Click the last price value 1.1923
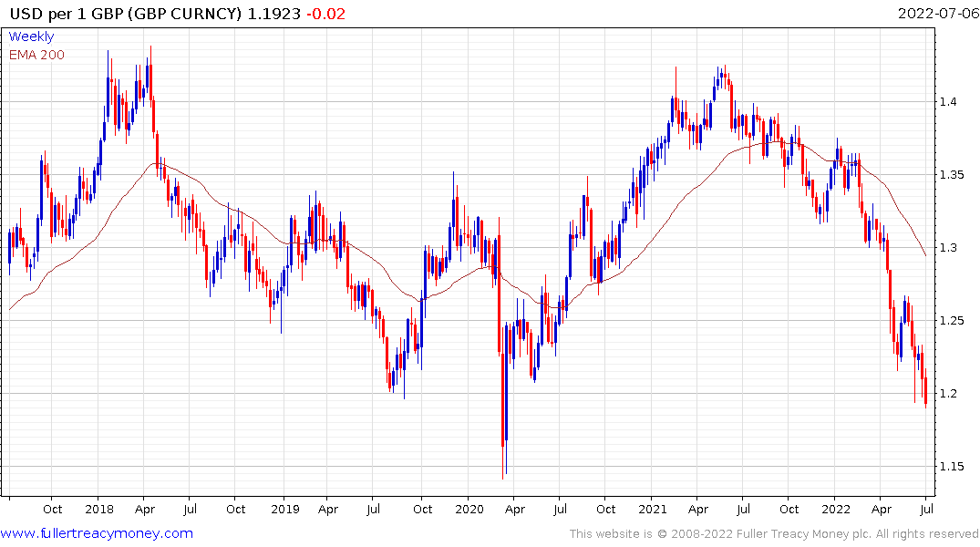 [274, 14]
